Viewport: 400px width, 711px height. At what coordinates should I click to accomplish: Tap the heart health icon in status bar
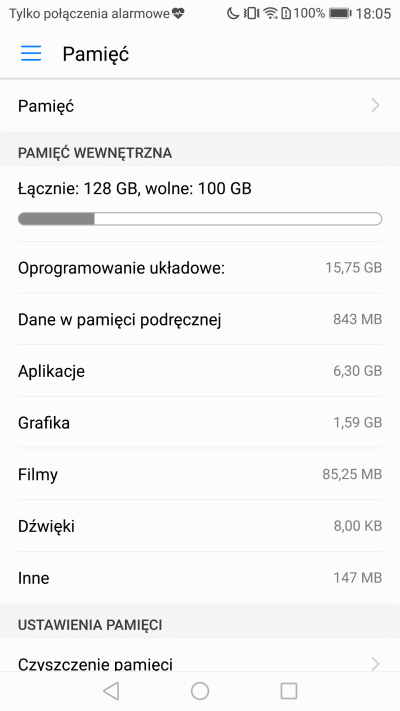178,14
